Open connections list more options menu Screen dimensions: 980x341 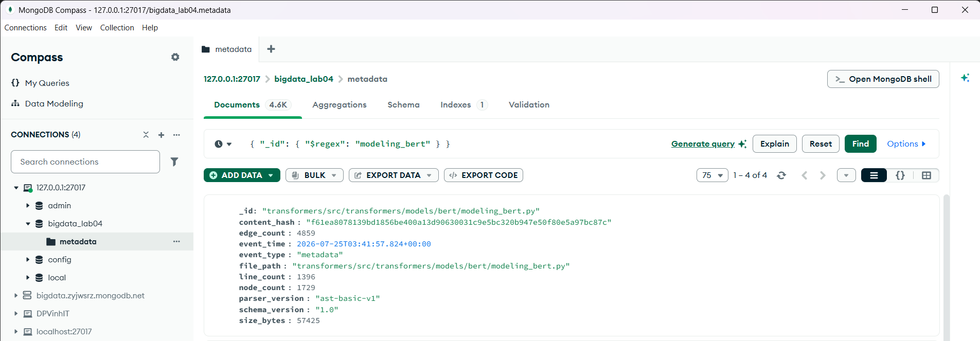click(176, 135)
